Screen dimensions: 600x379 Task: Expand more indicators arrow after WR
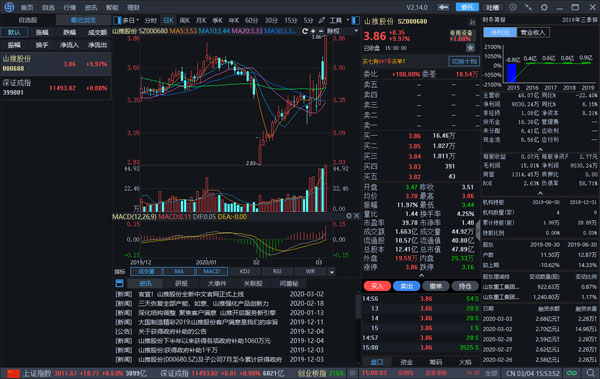(x=332, y=272)
